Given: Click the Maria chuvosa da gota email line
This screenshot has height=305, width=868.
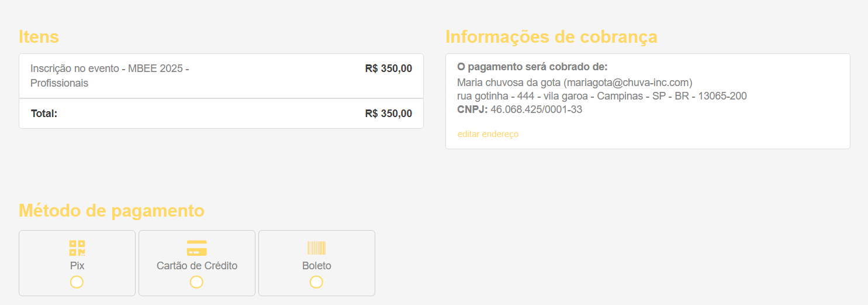Looking at the screenshot, I should coord(575,83).
